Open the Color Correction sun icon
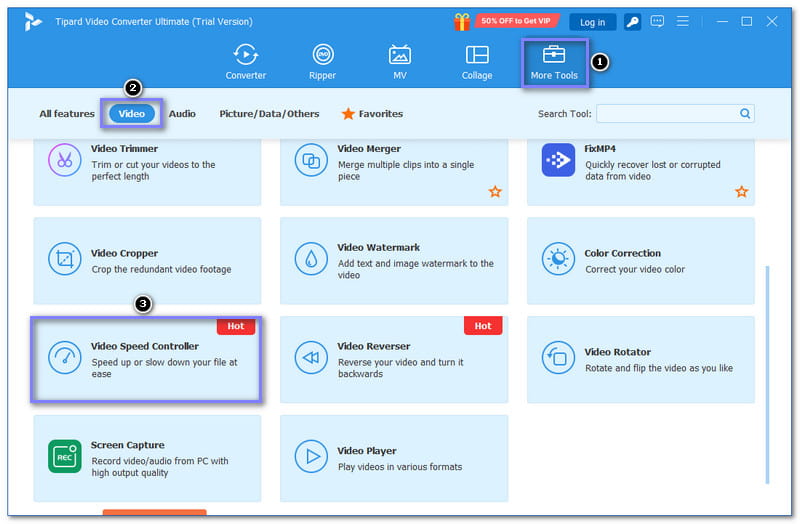 click(x=558, y=259)
